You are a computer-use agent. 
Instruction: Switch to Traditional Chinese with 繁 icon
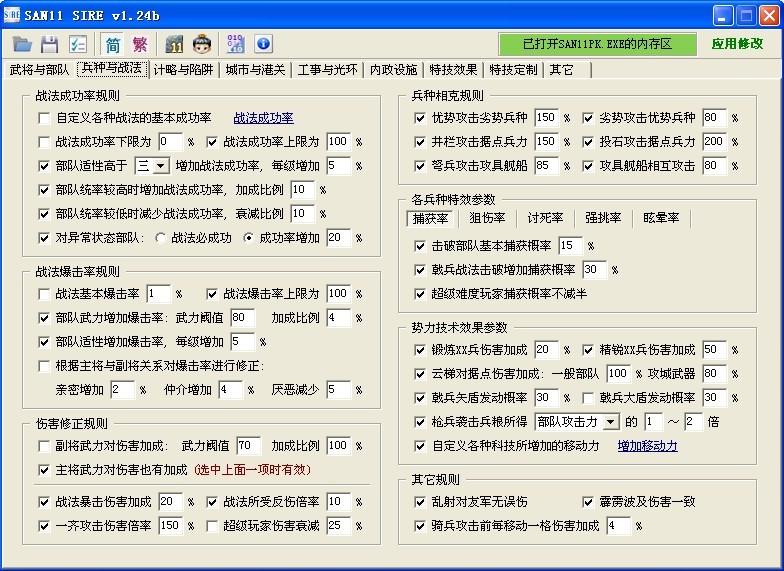click(140, 44)
